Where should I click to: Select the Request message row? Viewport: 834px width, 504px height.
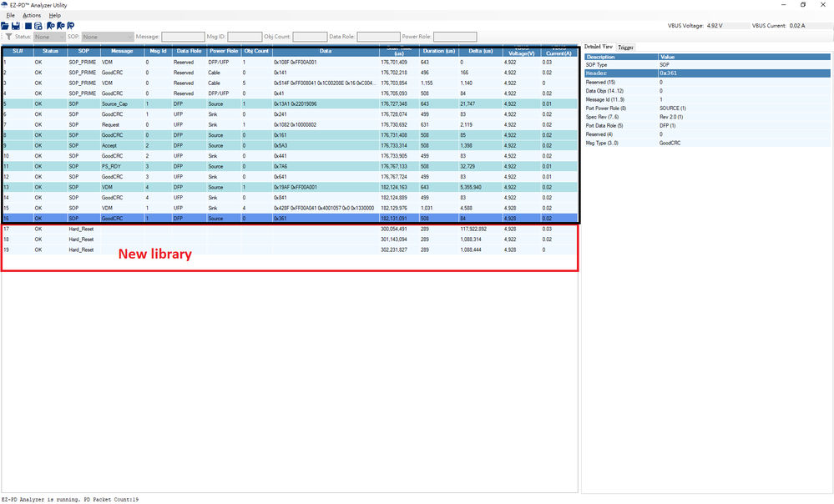point(290,125)
